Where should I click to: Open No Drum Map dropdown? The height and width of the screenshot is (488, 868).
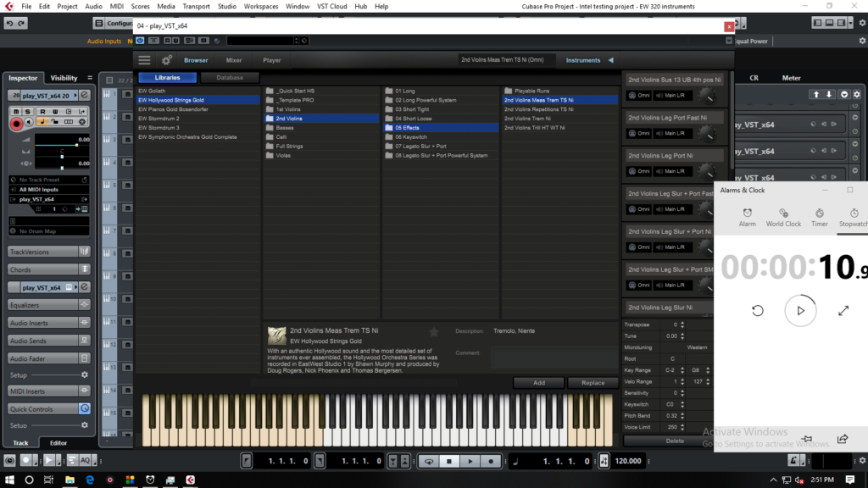(x=48, y=231)
